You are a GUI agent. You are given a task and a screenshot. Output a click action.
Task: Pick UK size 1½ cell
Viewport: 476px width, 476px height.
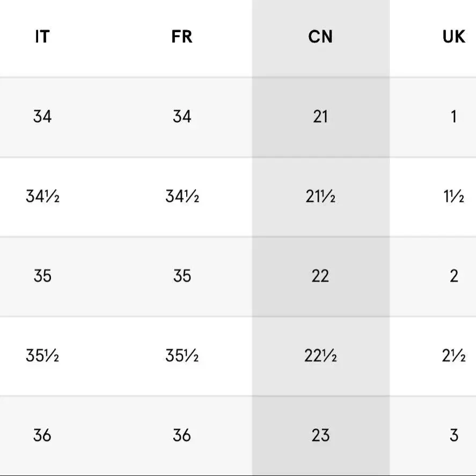(453, 196)
